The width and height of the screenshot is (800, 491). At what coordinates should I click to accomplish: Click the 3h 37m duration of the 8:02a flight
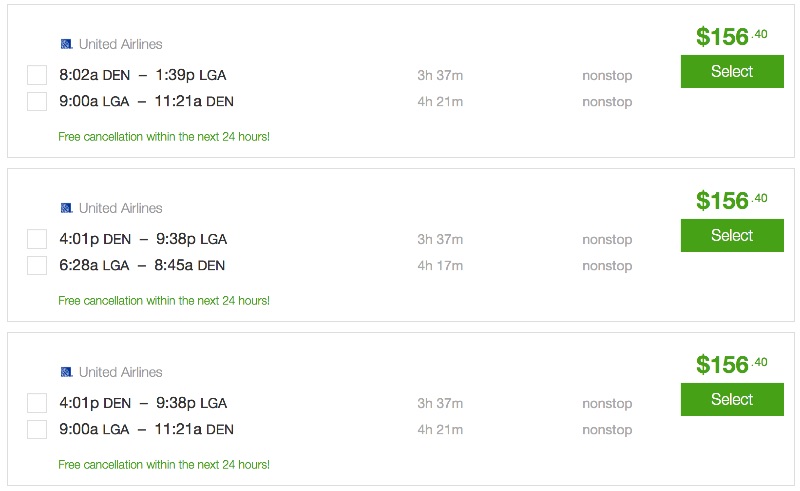440,75
